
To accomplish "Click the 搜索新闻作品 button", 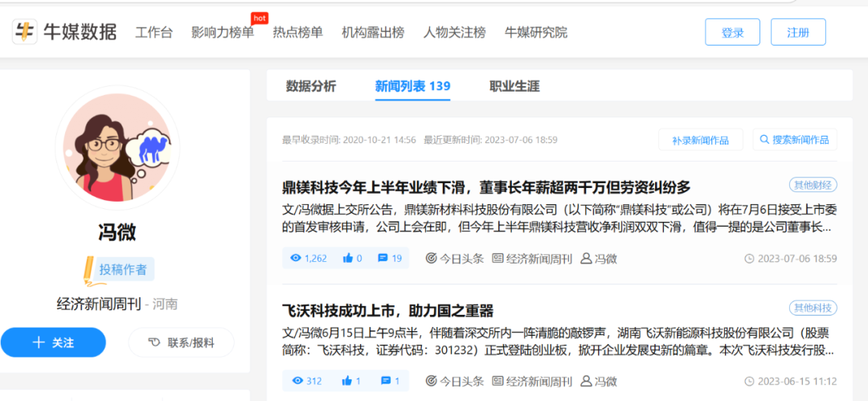I will [794, 140].
